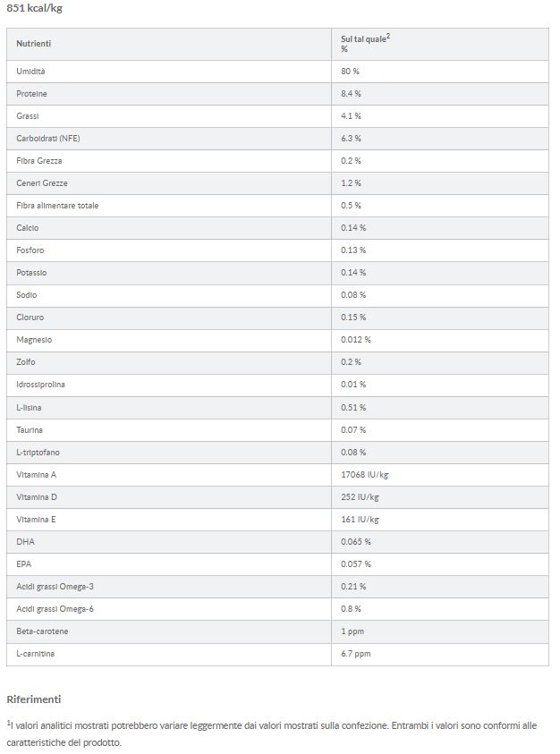Click the Proteine value 8.4 %

pyautogui.click(x=351, y=93)
